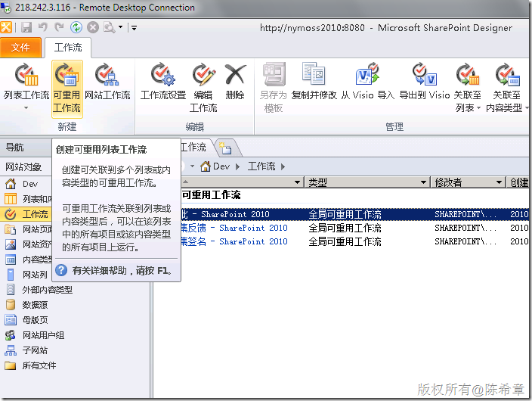Open the 集签名 - SharePoint 2010 workflow link
This screenshot has width=532, height=401.
[234, 241]
